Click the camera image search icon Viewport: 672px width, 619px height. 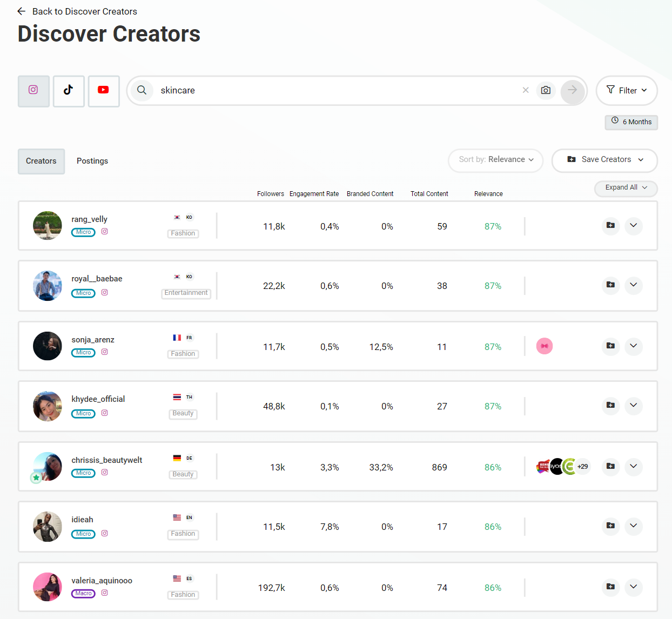[x=546, y=90]
